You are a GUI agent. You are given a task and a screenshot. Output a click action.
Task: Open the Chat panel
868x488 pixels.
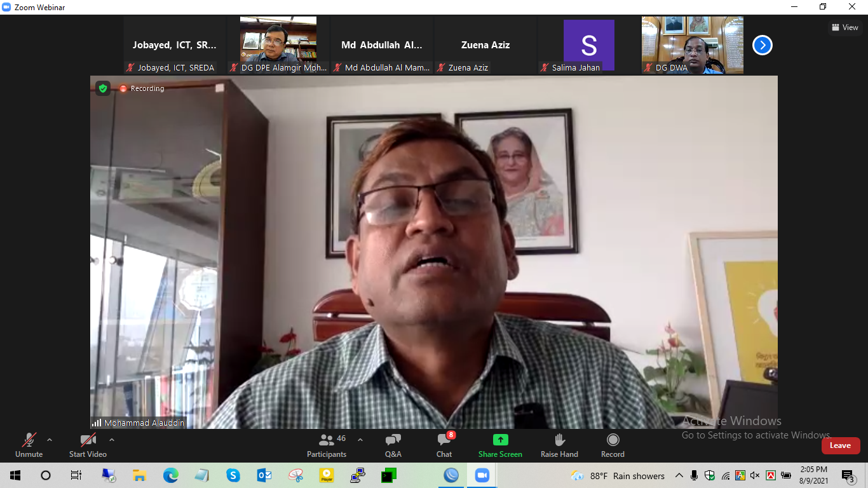point(444,445)
